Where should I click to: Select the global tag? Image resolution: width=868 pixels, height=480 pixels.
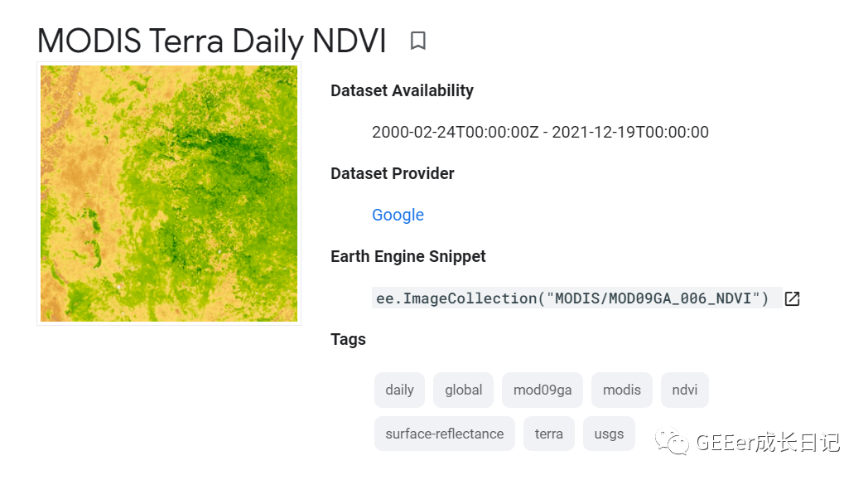[463, 390]
